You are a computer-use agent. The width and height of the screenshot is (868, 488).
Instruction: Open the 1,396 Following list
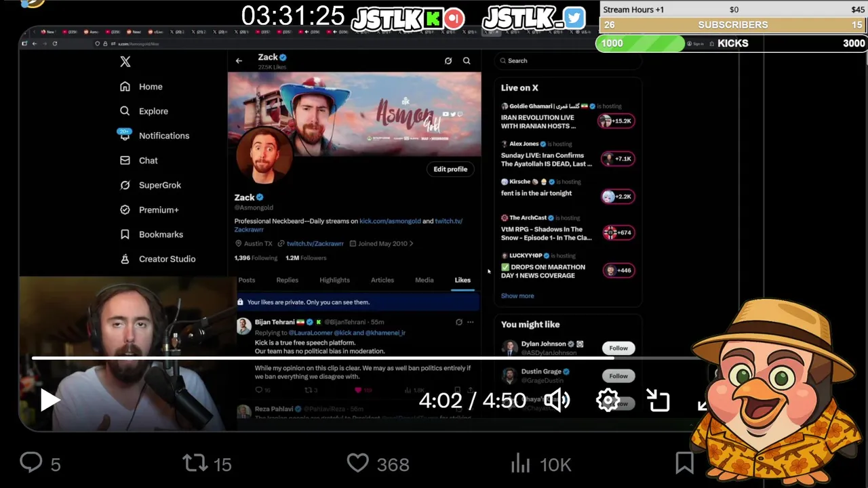pos(256,258)
